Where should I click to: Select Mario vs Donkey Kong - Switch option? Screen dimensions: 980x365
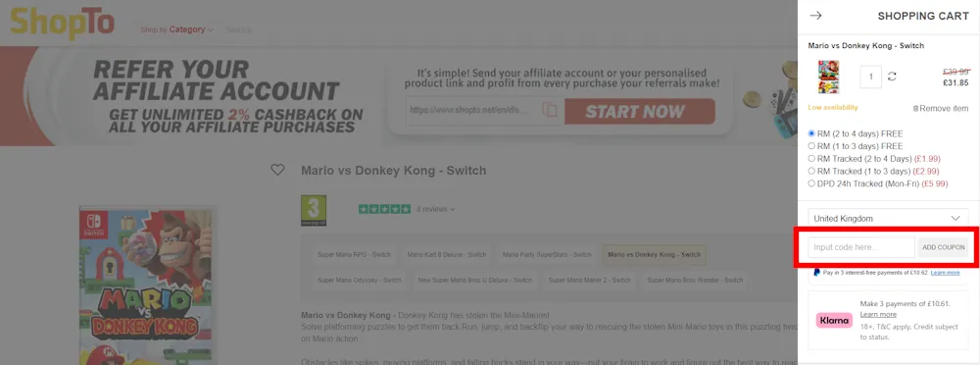coord(654,255)
